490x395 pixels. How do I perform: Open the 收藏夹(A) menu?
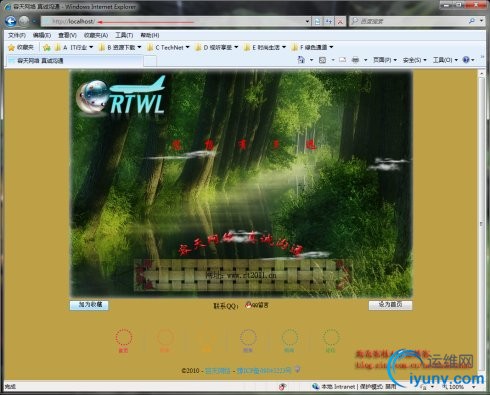click(x=96, y=35)
